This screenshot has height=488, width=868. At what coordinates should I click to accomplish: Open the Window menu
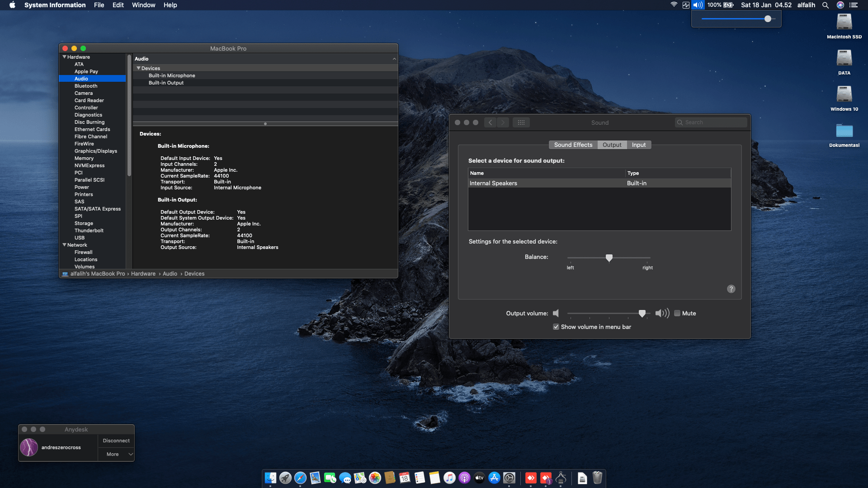[143, 5]
